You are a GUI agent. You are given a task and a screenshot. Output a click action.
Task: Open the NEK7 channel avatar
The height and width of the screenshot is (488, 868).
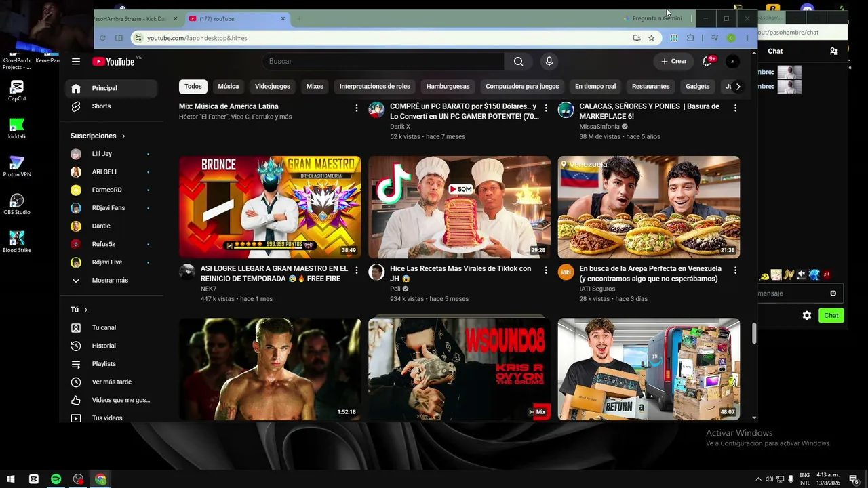187,272
